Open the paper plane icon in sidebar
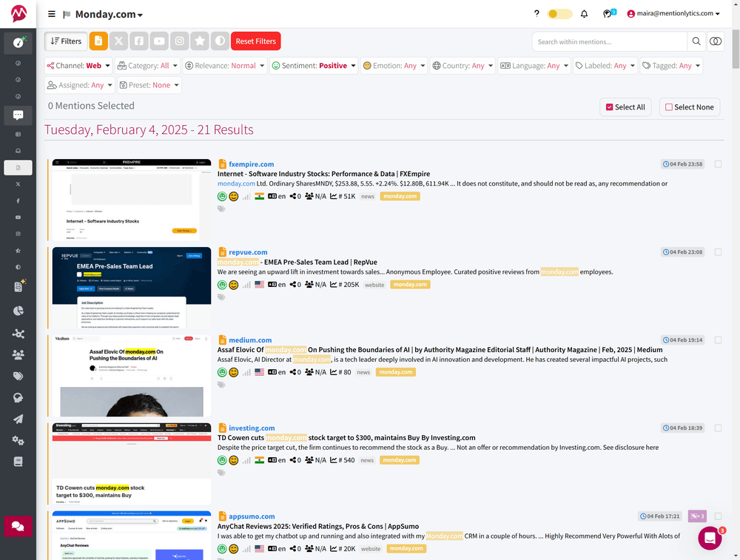The height and width of the screenshot is (560, 740). coord(18,419)
